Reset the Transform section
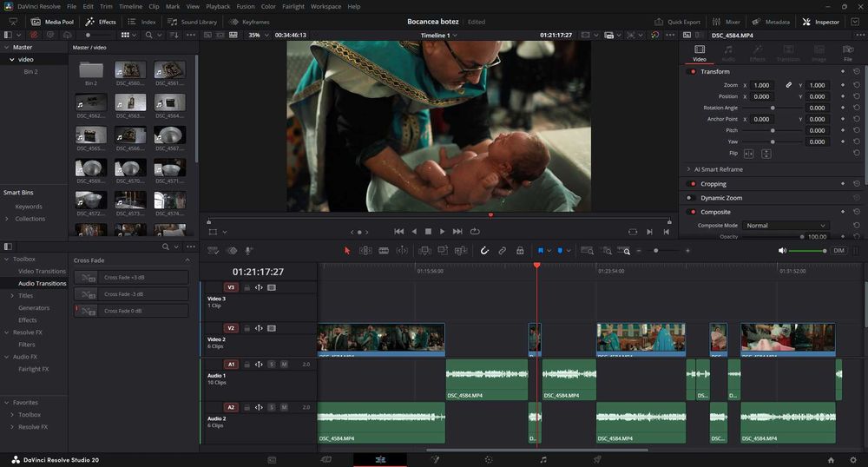 click(x=857, y=71)
